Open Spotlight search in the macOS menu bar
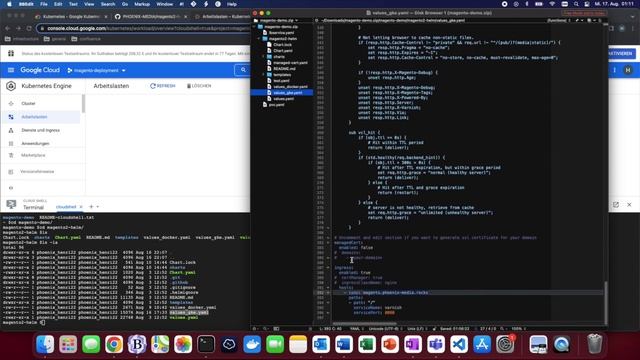 [x=576, y=4]
